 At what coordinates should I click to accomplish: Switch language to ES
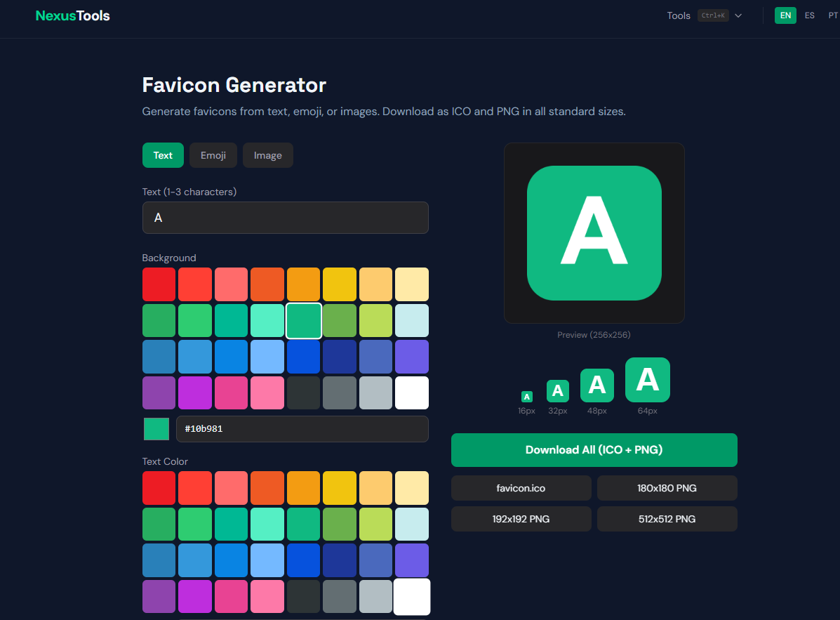[809, 15]
